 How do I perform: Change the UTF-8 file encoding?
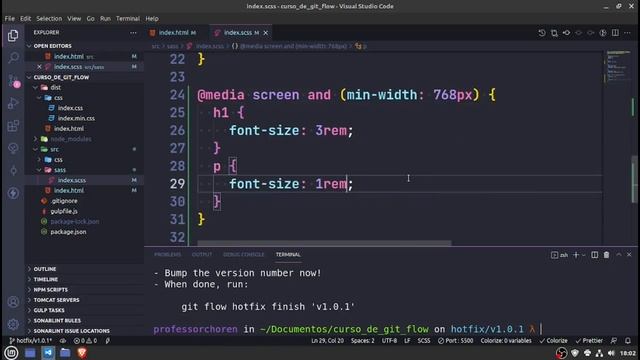point(389,340)
